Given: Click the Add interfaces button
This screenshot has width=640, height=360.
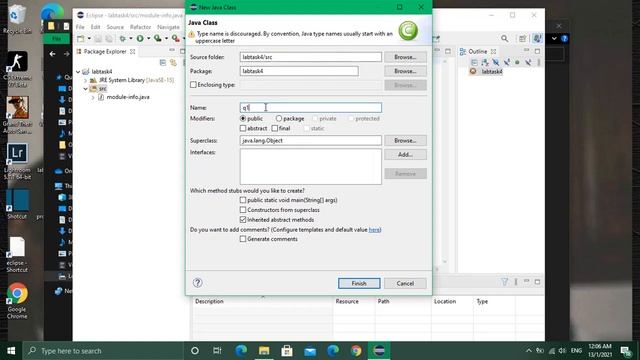Looking at the screenshot, I should [405, 155].
